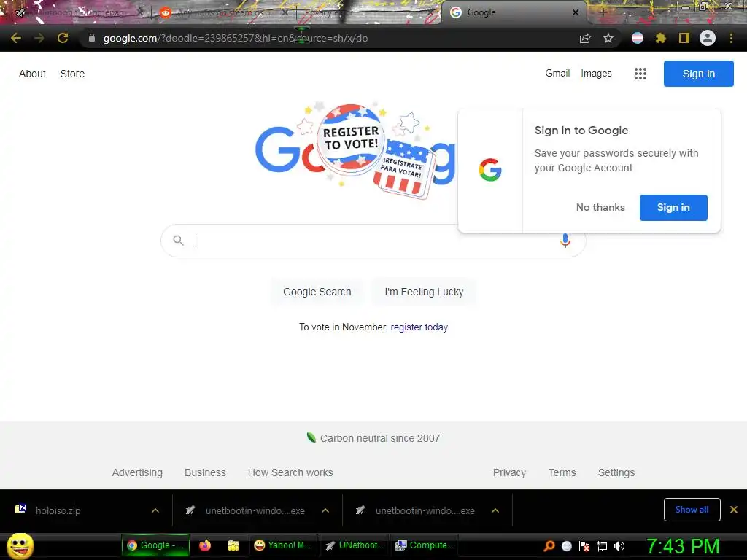Open Carbon neutral since 2007 link
This screenshot has width=747, height=560.
click(x=373, y=438)
